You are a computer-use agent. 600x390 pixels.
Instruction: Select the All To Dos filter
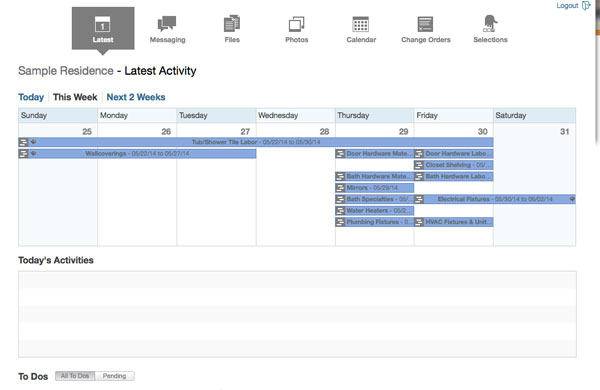[x=75, y=376]
